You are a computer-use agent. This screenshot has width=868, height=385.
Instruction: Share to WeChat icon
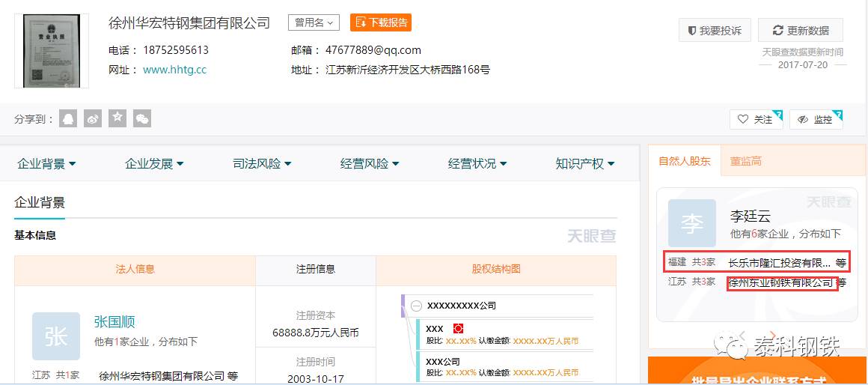pyautogui.click(x=142, y=118)
